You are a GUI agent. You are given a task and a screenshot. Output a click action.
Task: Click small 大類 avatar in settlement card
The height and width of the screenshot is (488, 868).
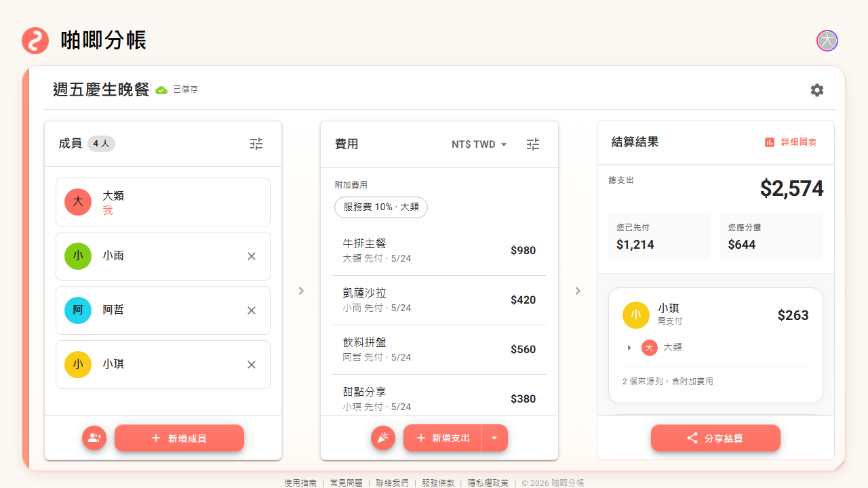[650, 348]
